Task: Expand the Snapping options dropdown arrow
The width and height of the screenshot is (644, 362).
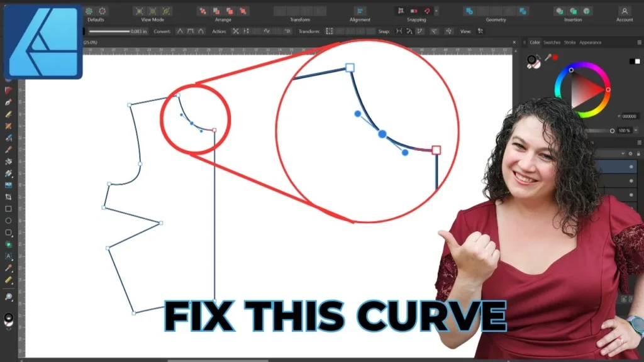Action: [436, 11]
